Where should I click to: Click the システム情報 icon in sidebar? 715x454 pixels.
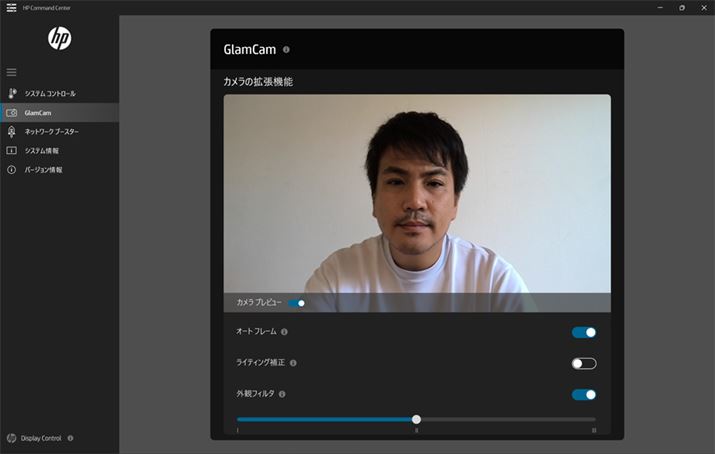tap(12, 150)
